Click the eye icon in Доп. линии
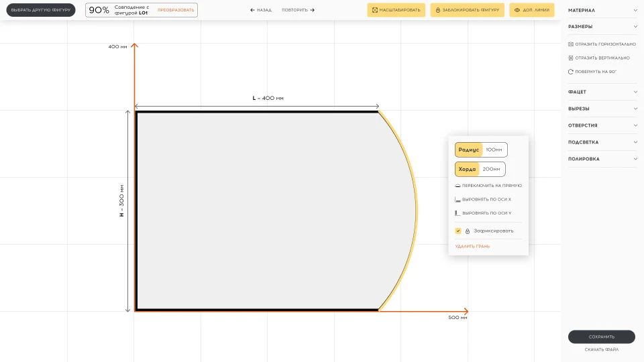644x362 pixels. tap(517, 10)
